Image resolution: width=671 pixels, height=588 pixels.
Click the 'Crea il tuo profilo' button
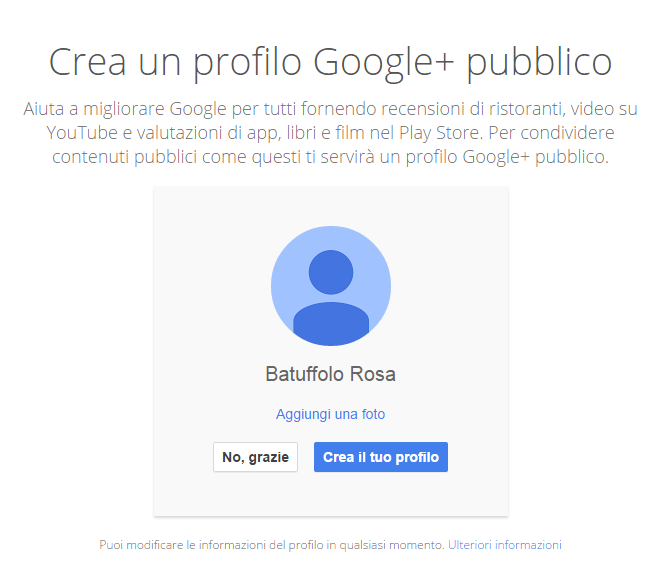381,457
